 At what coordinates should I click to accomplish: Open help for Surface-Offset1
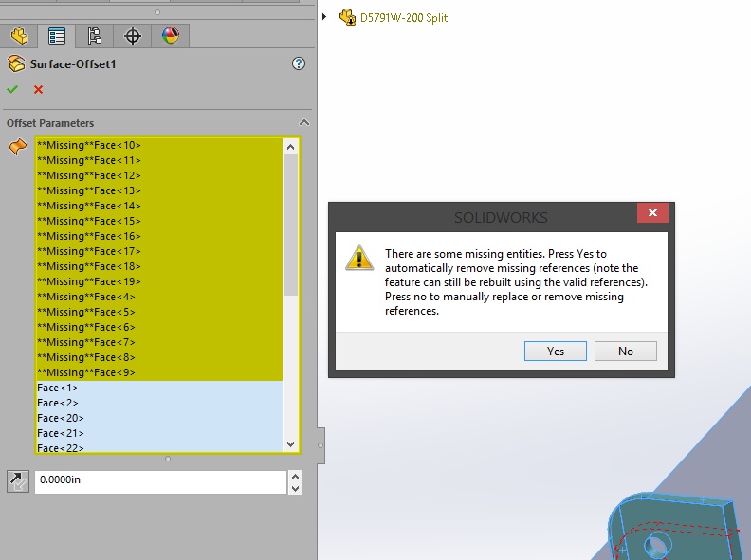(299, 63)
